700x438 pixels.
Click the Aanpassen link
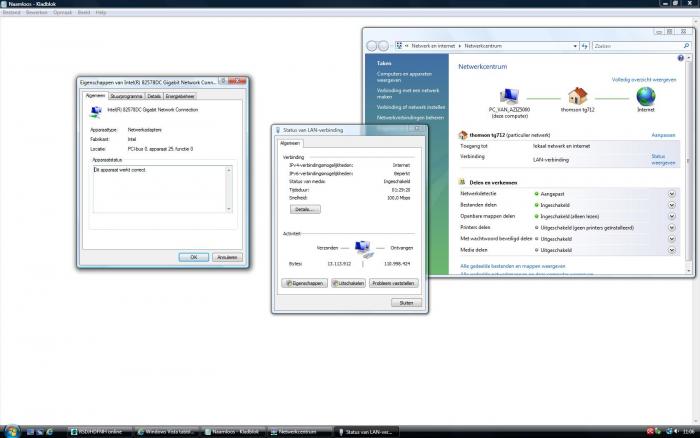(663, 135)
